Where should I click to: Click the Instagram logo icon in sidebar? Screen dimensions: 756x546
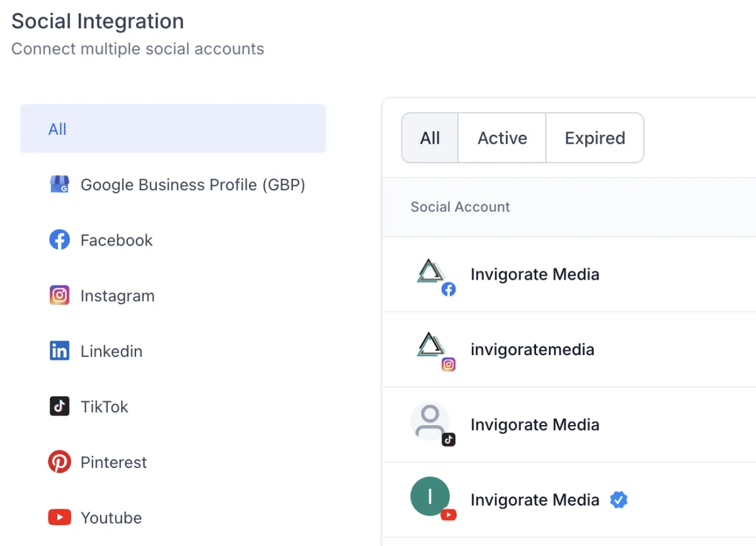[59, 295]
